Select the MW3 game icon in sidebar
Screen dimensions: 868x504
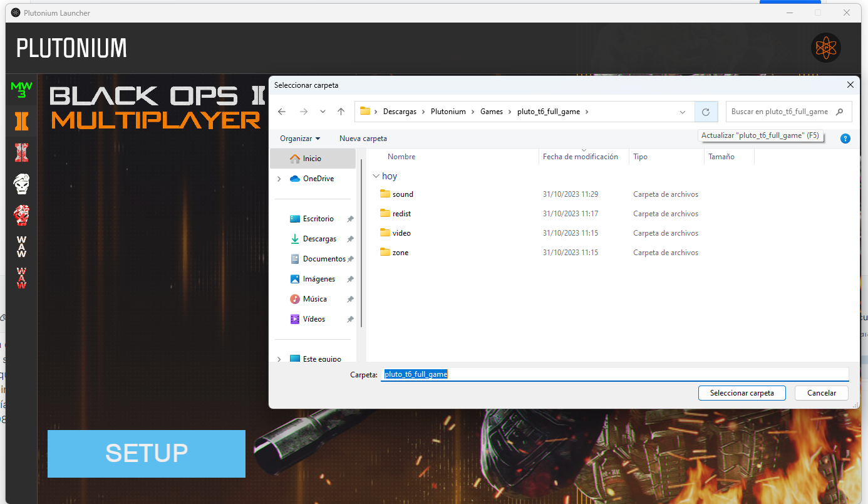click(x=21, y=90)
